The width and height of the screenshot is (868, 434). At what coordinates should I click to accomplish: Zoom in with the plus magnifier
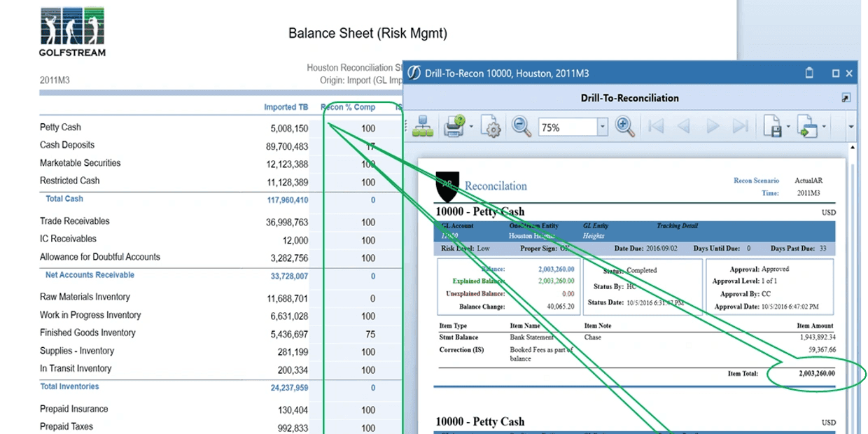(624, 127)
